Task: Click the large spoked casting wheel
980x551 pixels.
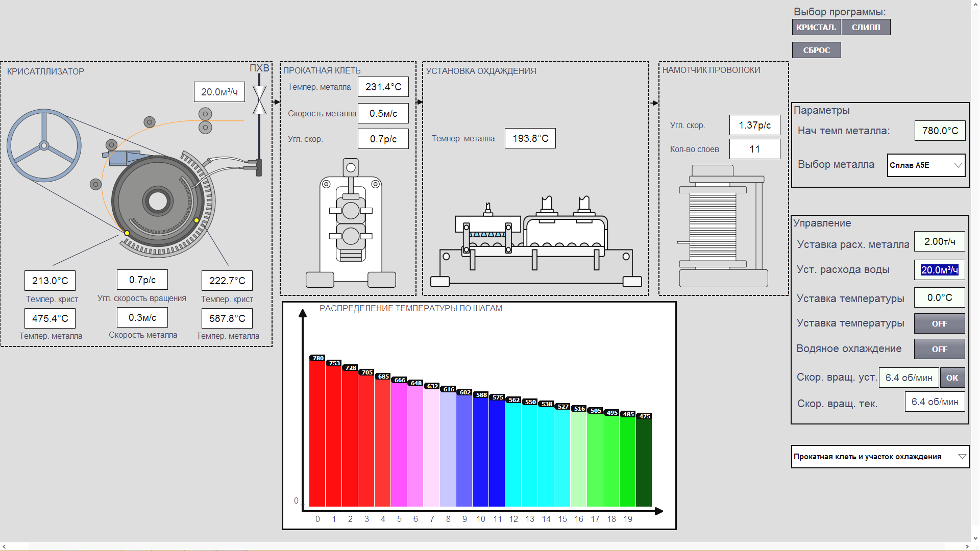Action: tap(44, 145)
